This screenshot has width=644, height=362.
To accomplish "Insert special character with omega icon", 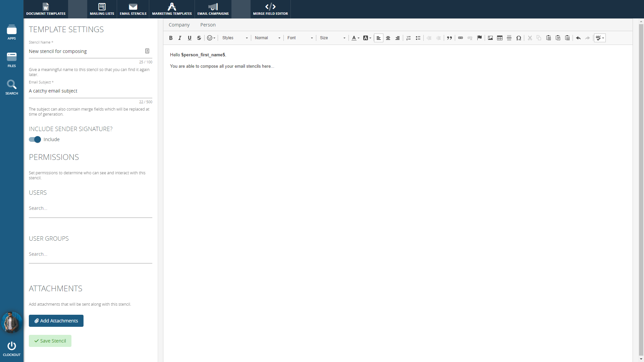I will tap(519, 38).
